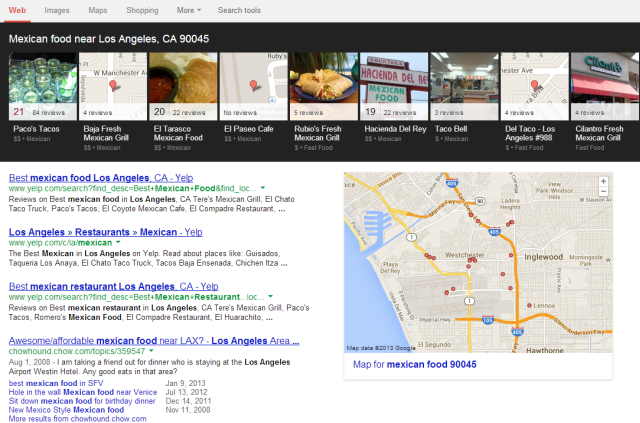The width and height of the screenshot is (640, 423).
Task: Click the red map pin on the El Paseo Cafe thumbnail
Action: 253,85
